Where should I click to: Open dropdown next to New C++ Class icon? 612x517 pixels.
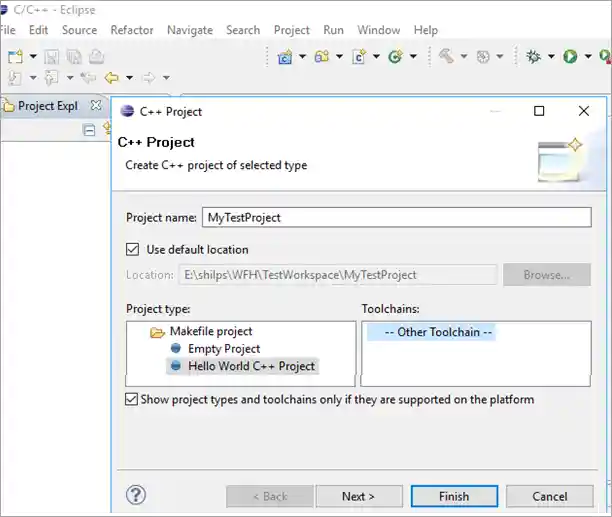coord(413,57)
